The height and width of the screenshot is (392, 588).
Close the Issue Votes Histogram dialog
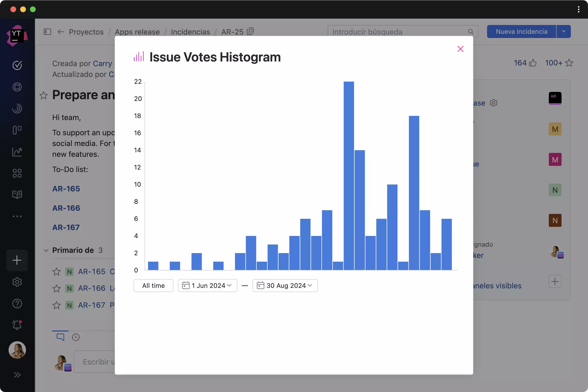[460, 49]
